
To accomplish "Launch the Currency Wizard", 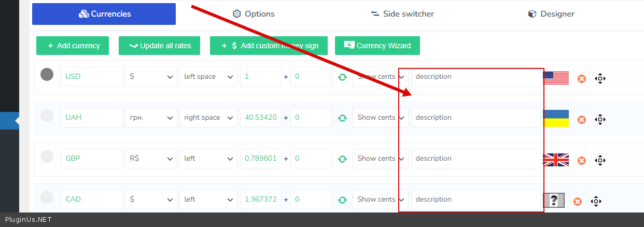I will [x=377, y=46].
